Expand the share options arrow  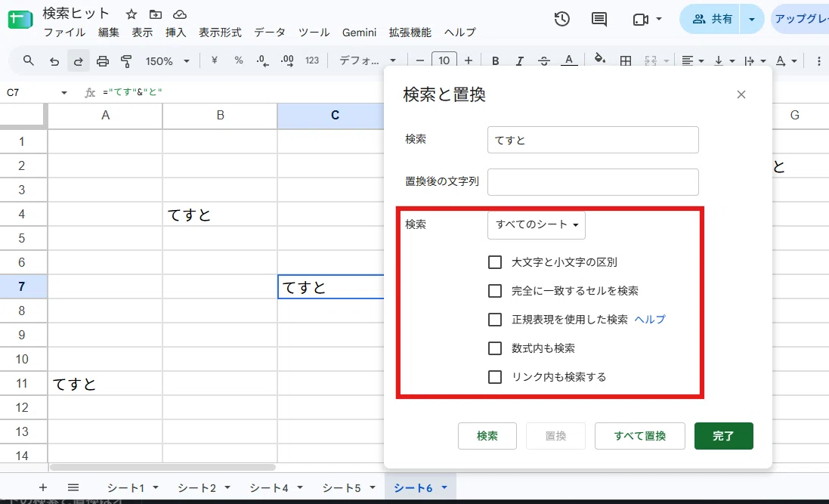[751, 20]
